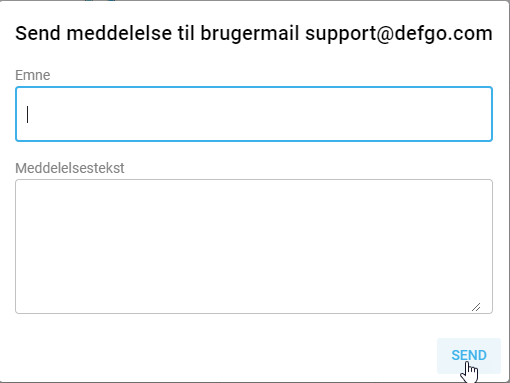Click the Emne subject input field
Viewport: 510px width, 383px height.
(x=254, y=114)
